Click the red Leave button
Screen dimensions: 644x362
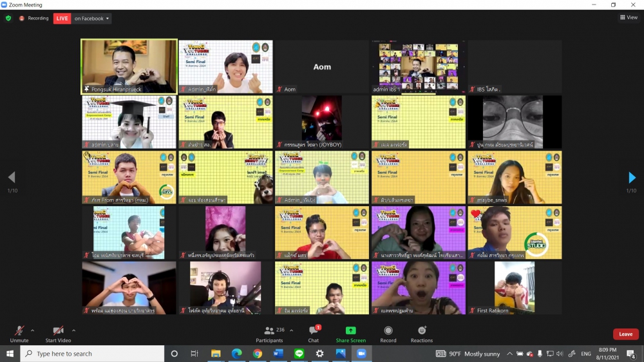tap(625, 334)
